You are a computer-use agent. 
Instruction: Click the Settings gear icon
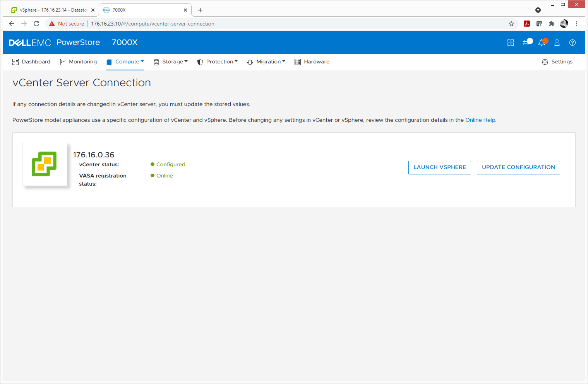click(x=545, y=62)
